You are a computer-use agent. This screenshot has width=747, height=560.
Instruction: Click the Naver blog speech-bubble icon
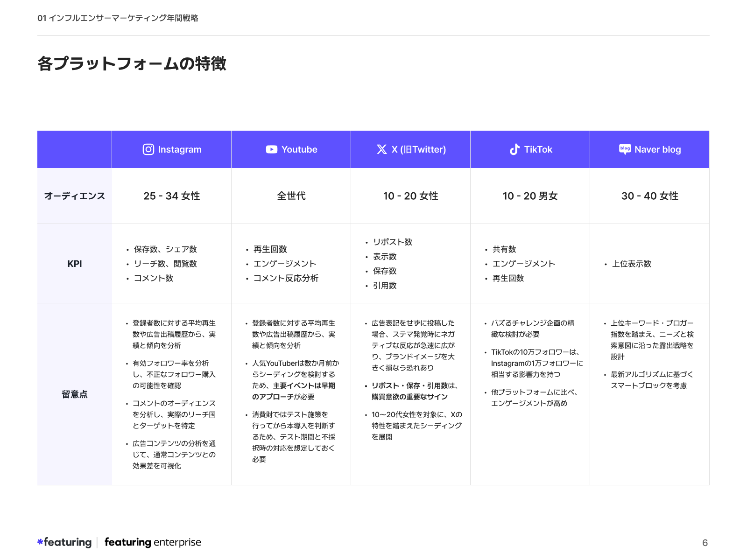pyautogui.click(x=625, y=149)
